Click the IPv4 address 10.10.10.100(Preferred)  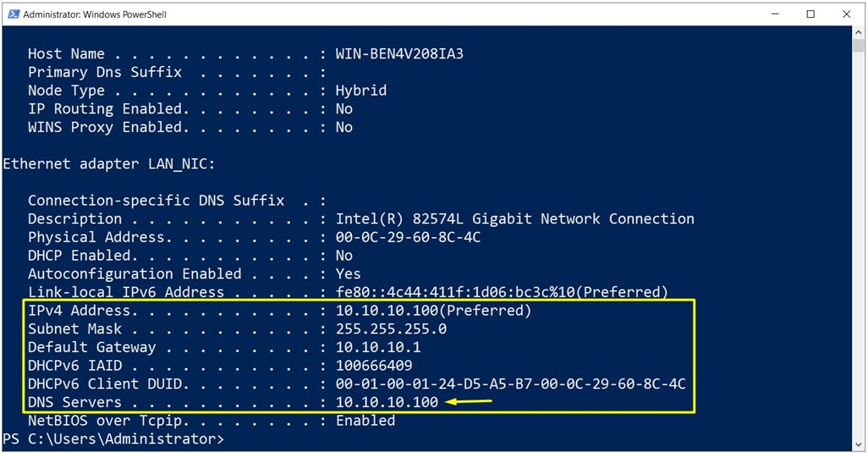(x=433, y=311)
